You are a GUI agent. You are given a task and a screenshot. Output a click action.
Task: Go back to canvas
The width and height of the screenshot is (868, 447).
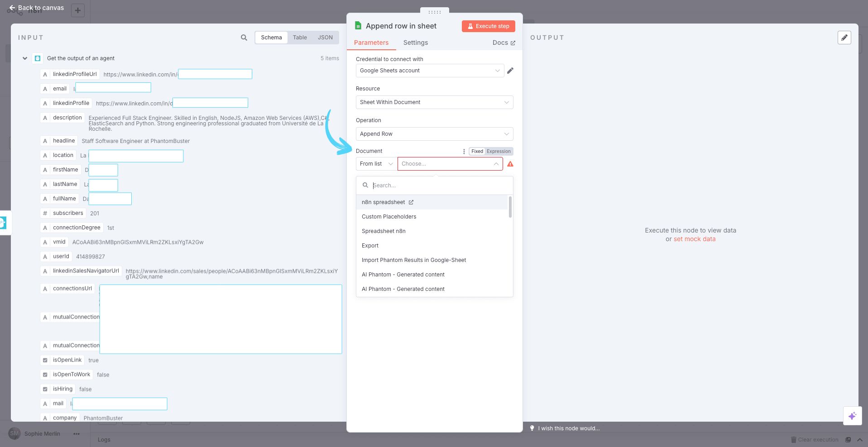point(37,8)
